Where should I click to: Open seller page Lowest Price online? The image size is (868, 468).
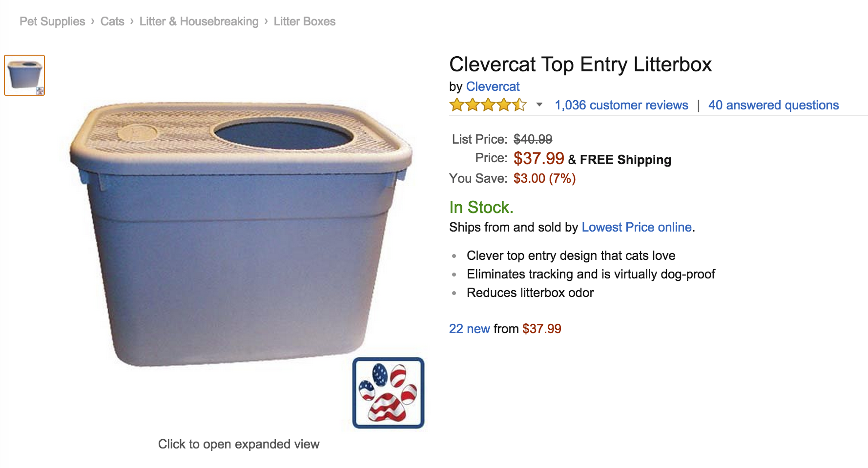pos(636,227)
